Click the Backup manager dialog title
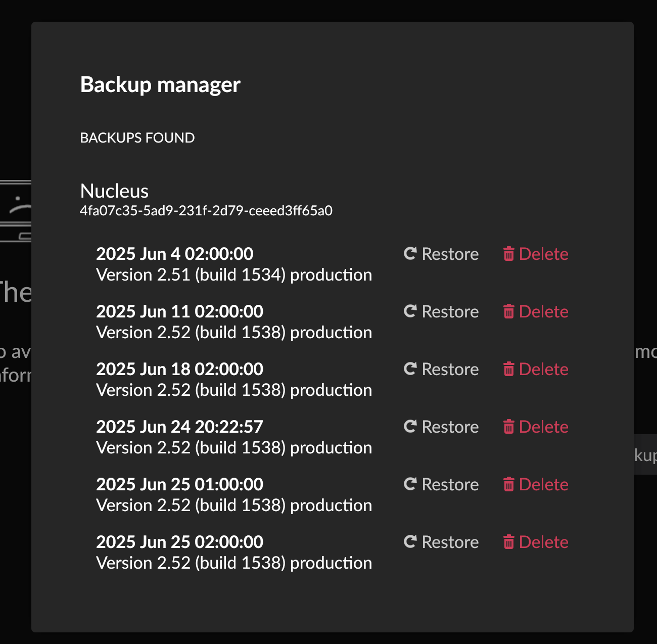Viewport: 657px width, 644px height. coord(160,84)
